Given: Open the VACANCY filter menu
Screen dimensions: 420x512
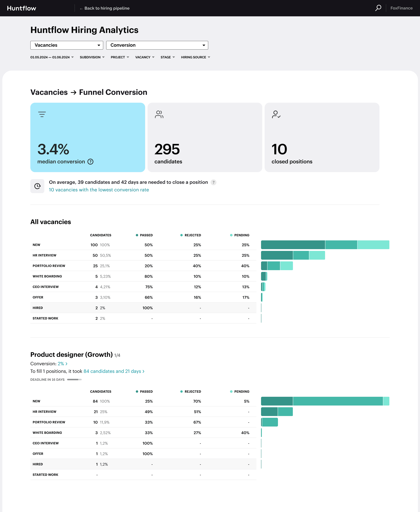Looking at the screenshot, I should pos(145,57).
